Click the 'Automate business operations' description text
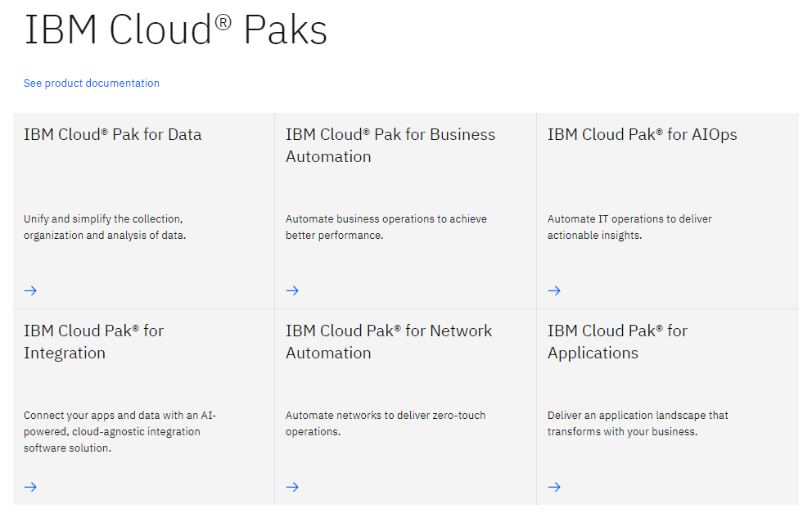 pos(386,227)
